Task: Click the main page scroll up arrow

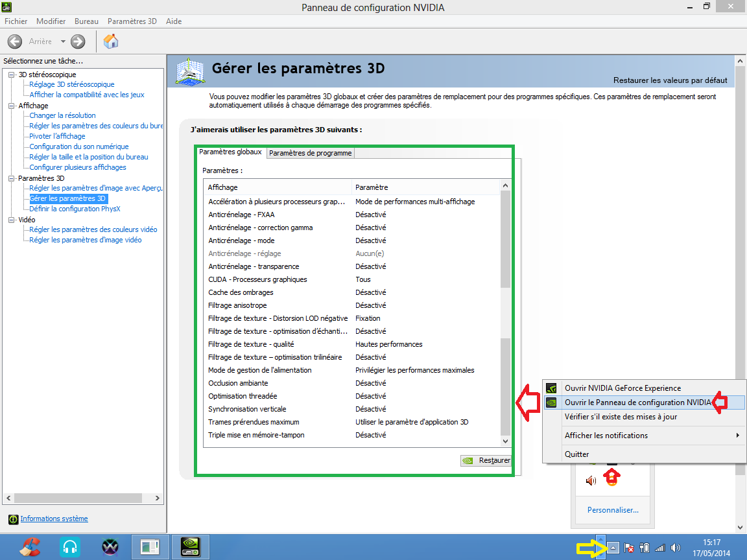Action: click(740, 61)
